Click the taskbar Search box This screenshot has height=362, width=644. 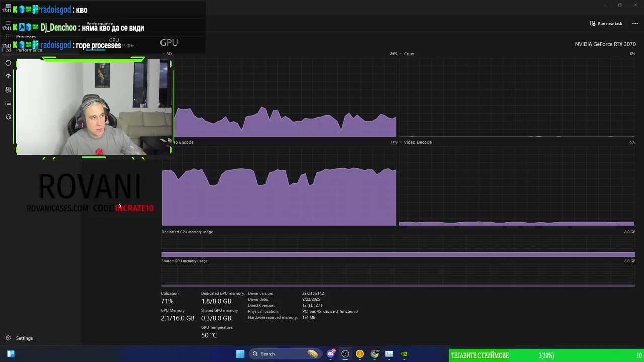point(285,354)
